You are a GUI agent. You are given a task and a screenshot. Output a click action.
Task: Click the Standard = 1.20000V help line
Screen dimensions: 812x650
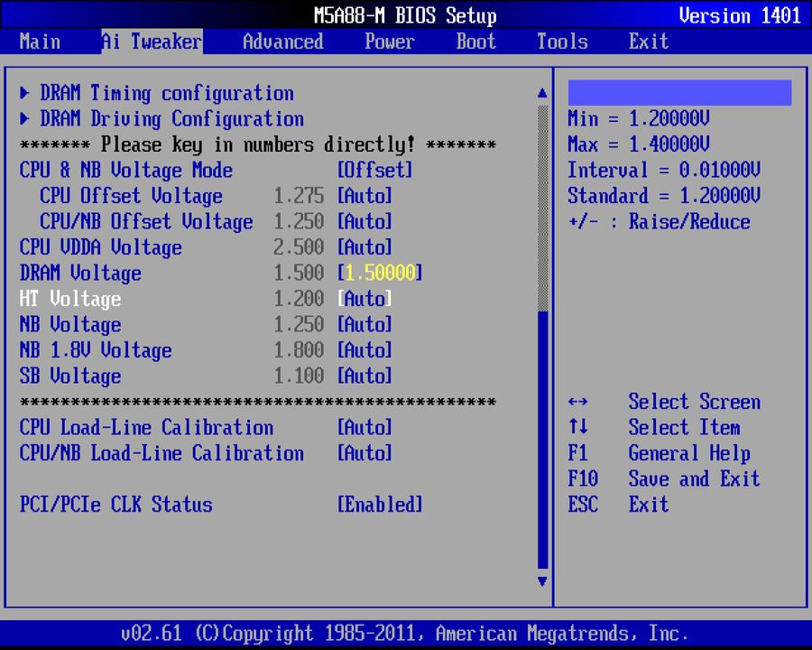(664, 196)
